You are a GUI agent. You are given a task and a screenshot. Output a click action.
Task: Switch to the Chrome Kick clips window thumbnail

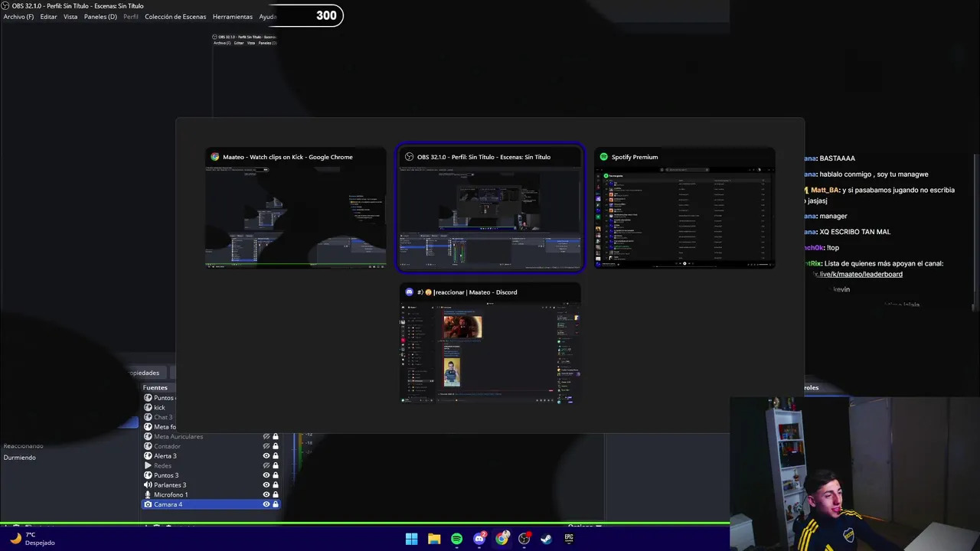coord(296,208)
